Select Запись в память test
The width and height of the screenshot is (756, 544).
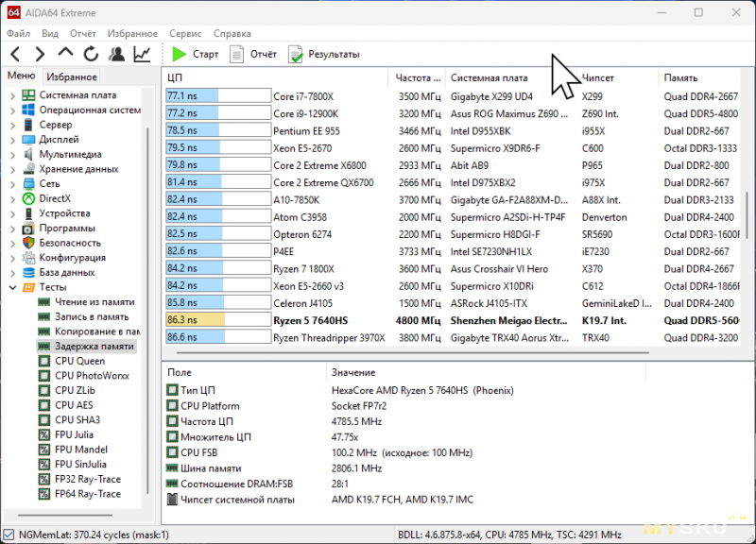(92, 316)
